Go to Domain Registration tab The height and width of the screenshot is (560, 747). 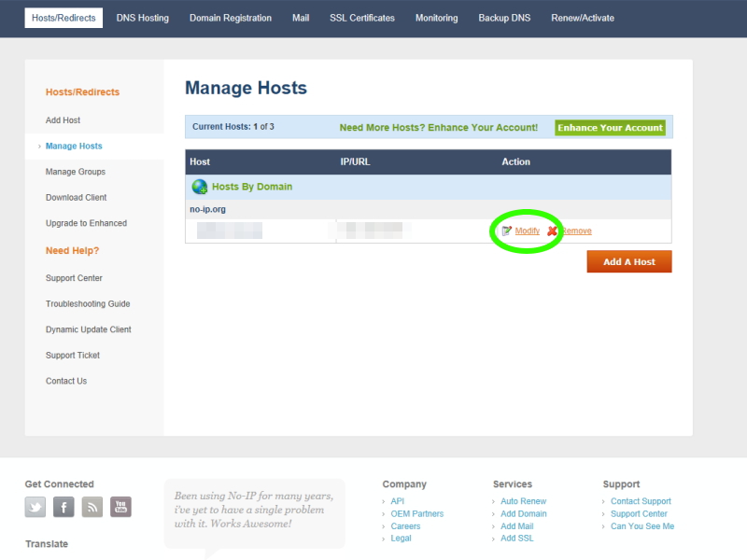tap(231, 18)
